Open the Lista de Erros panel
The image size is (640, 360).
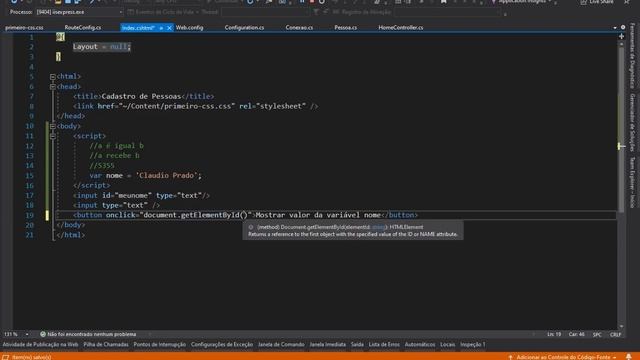click(x=384, y=344)
